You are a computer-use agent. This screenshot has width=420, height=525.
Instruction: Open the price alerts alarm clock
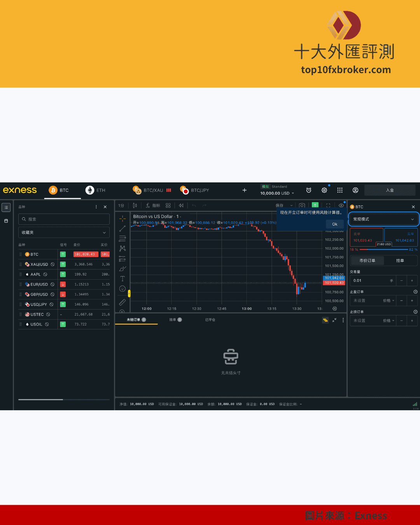[309, 190]
